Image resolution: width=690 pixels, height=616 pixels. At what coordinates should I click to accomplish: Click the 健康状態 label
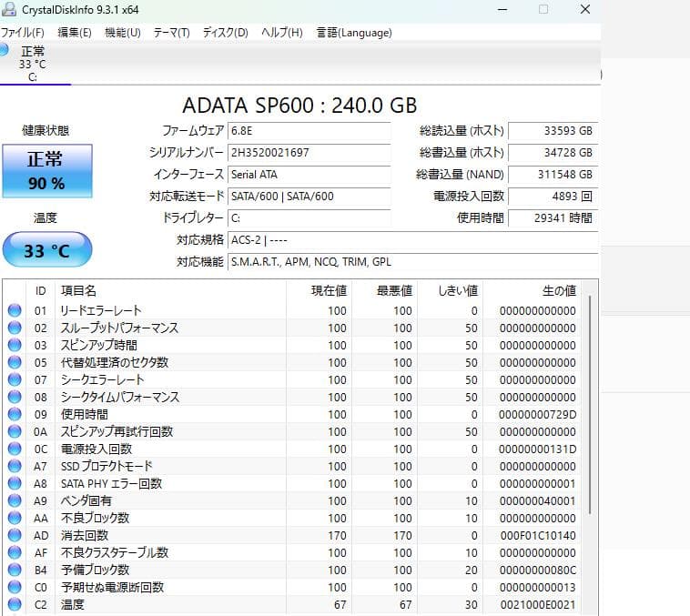click(x=46, y=130)
